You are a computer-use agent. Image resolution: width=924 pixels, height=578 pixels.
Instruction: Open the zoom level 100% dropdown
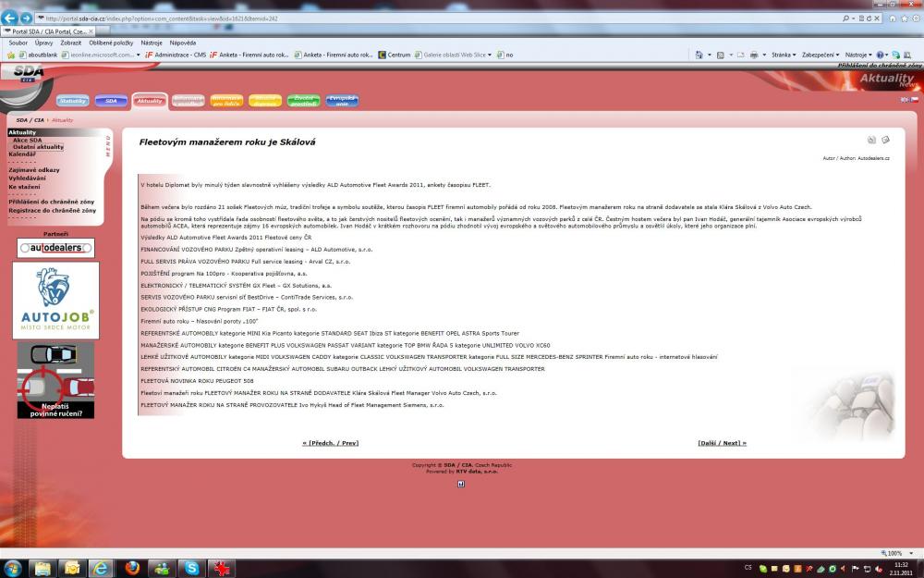[911, 553]
